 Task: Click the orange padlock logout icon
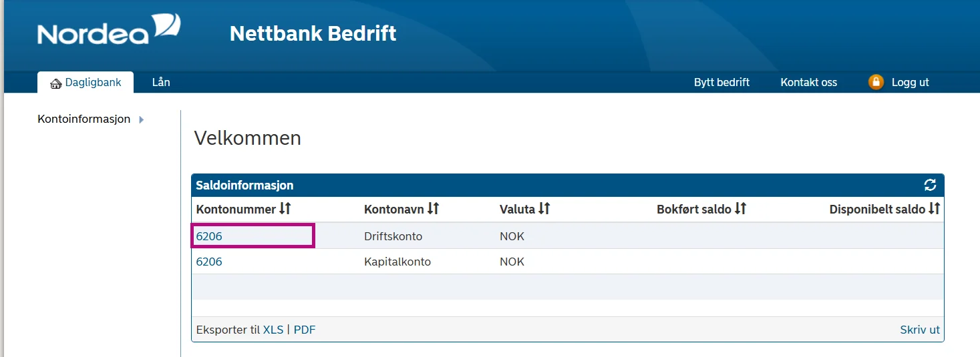point(876,82)
